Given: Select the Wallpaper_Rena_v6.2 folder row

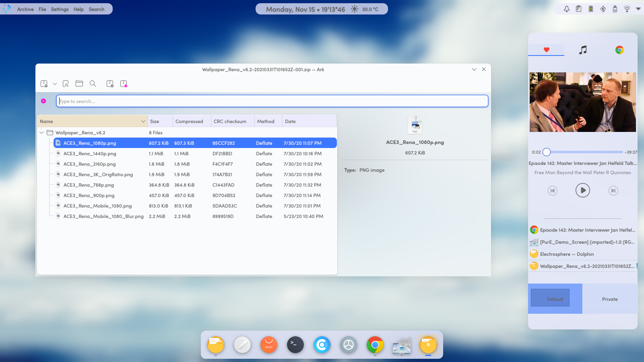Looking at the screenshot, I should 187,133.
